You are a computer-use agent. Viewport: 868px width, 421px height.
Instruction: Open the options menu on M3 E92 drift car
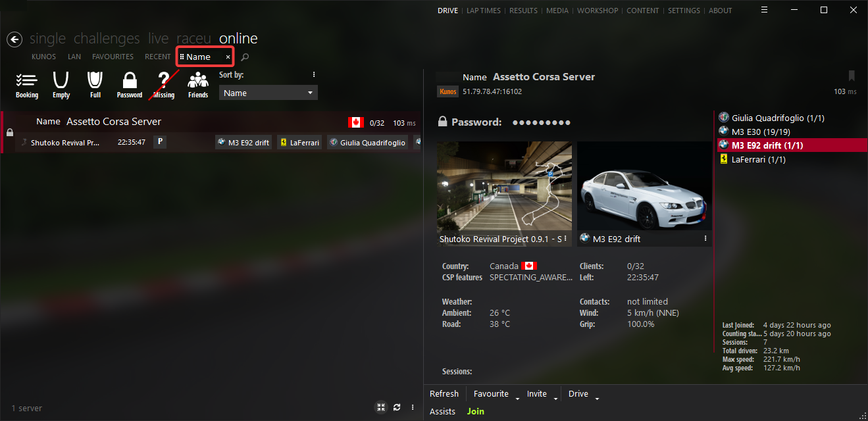705,238
